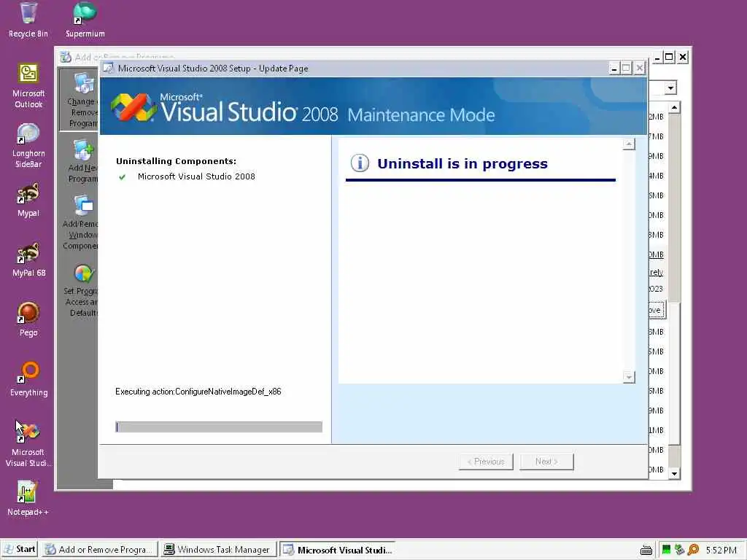747x560 pixels.
Task: Click the rarely used link in program list
Action: point(656,273)
